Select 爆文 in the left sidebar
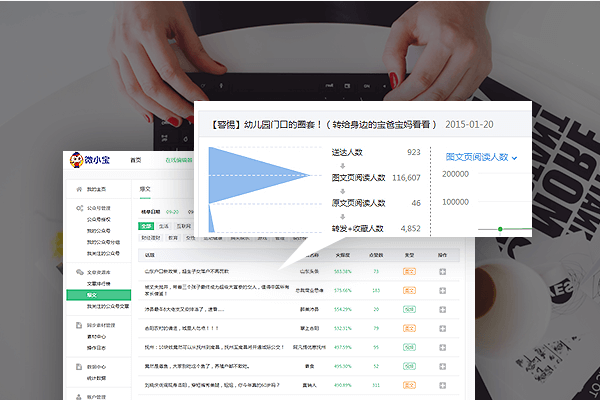 [x=92, y=295]
